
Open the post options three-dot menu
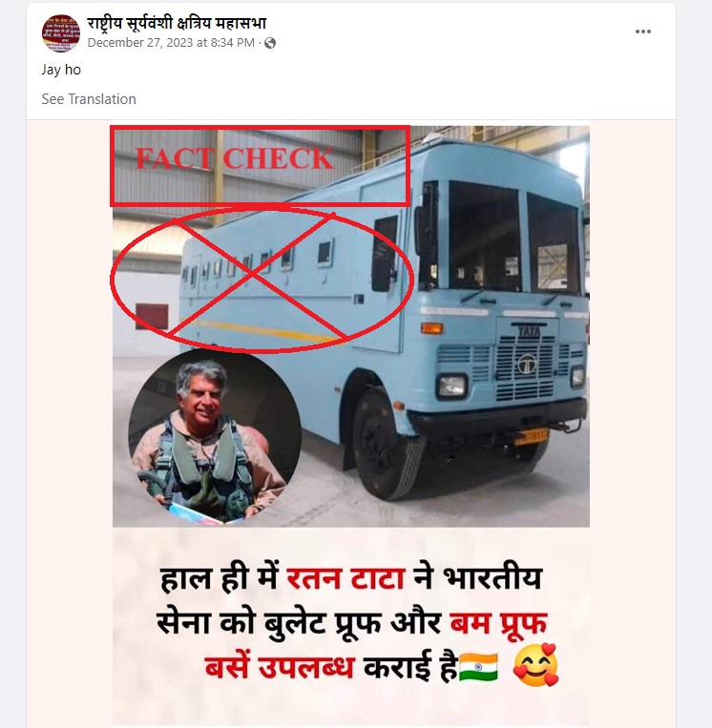point(642,31)
